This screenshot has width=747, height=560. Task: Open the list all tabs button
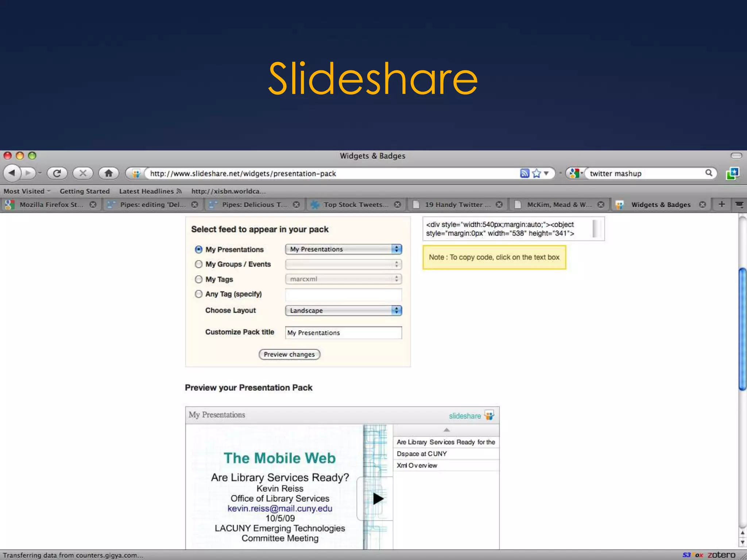(739, 204)
